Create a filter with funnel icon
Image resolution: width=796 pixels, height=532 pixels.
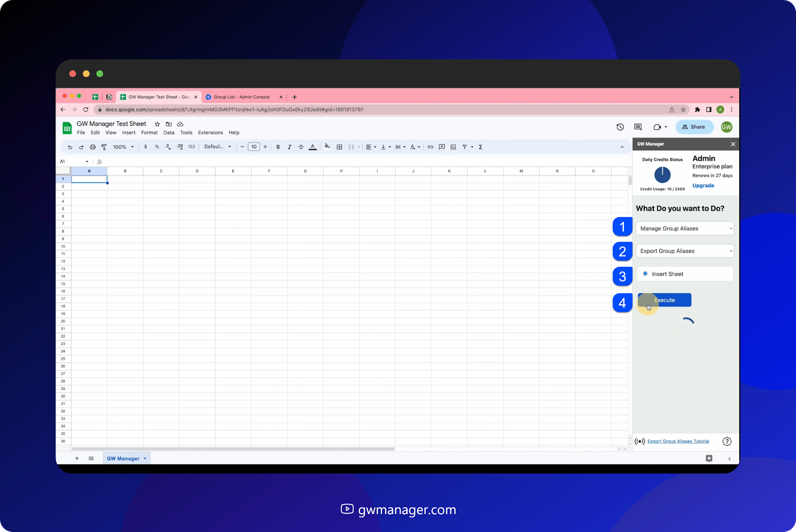tap(465, 147)
